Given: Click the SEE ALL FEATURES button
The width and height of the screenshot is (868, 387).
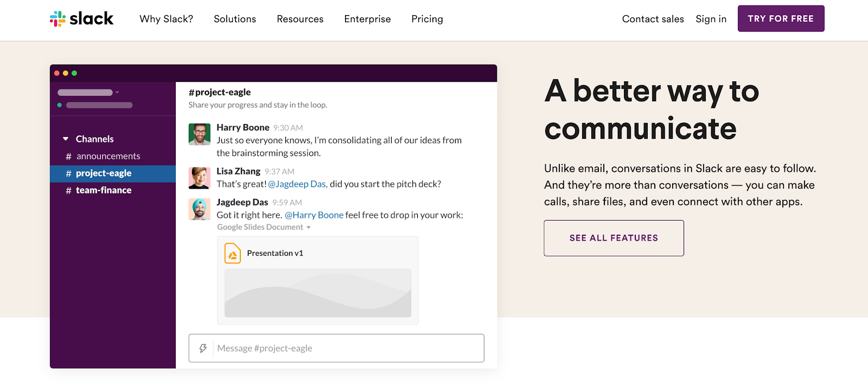Looking at the screenshot, I should click(614, 238).
